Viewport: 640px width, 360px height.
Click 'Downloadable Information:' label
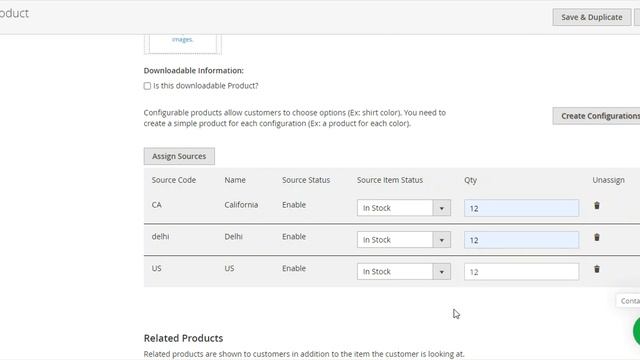[x=193, y=71]
